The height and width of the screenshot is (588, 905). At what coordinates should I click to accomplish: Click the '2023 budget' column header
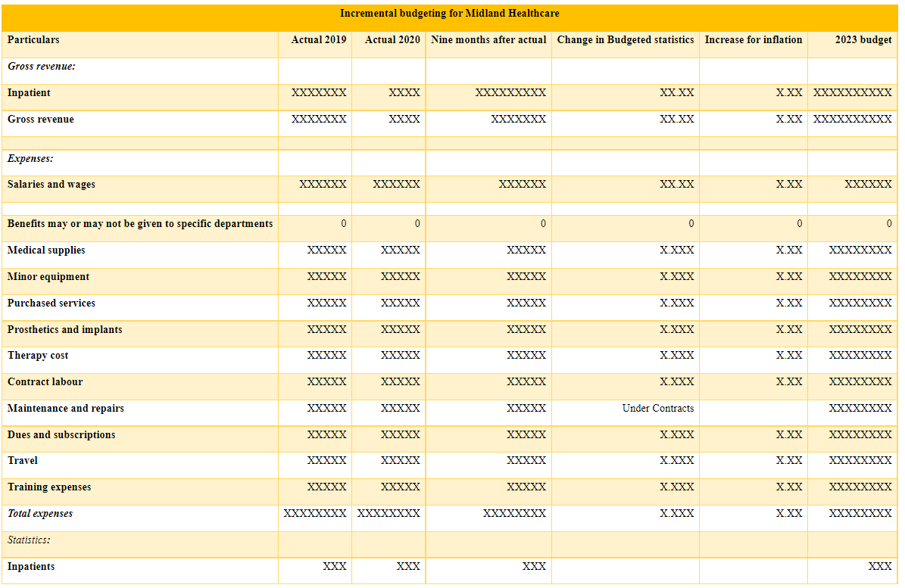click(863, 40)
